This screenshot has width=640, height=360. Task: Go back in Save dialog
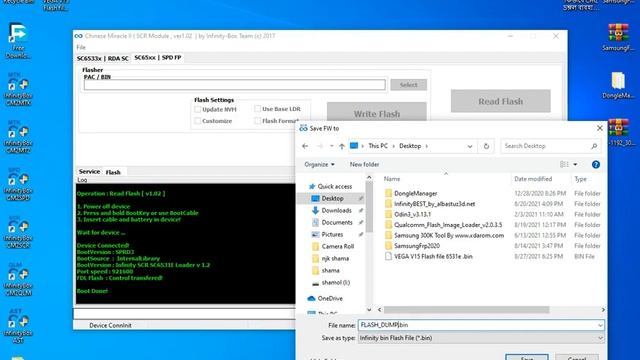click(305, 146)
